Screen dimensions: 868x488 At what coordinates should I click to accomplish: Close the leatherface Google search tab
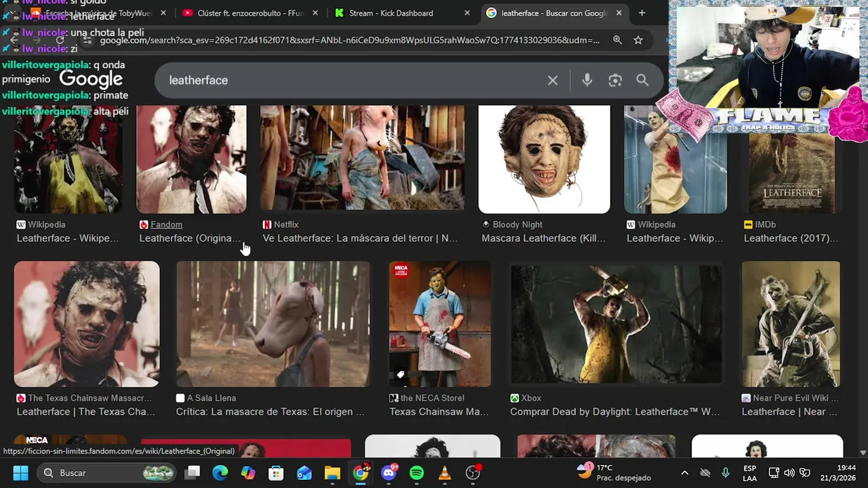tap(618, 13)
